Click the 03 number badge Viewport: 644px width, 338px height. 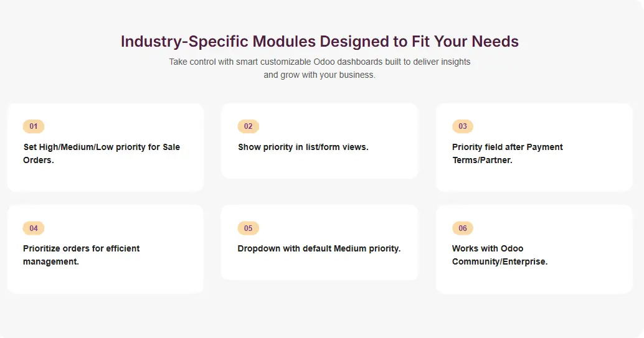tap(463, 126)
